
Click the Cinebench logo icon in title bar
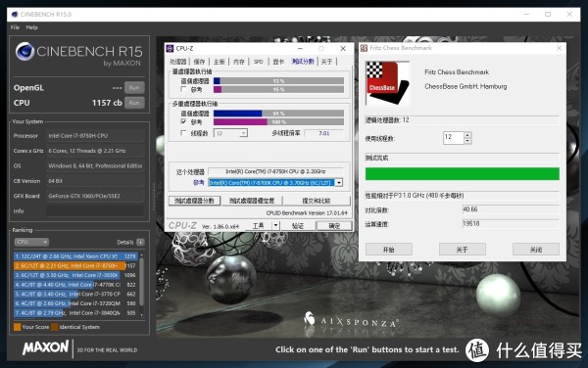[x=15, y=15]
